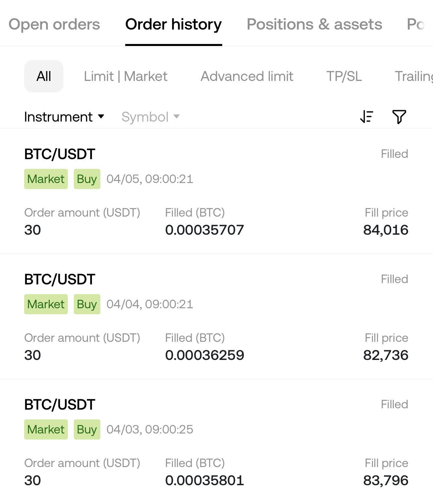Select the TP/SL filter
This screenshot has height=504, width=433.
(x=344, y=76)
